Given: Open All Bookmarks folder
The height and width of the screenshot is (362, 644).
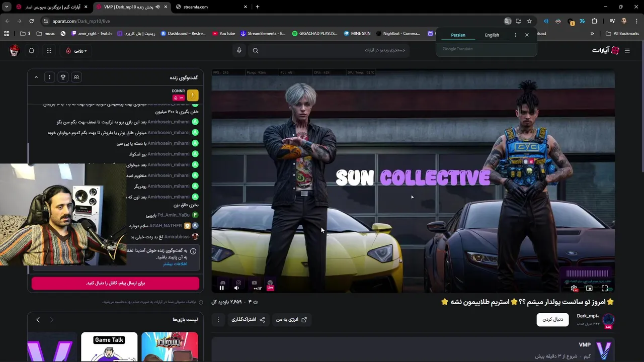Looking at the screenshot, I should tap(622, 34).
